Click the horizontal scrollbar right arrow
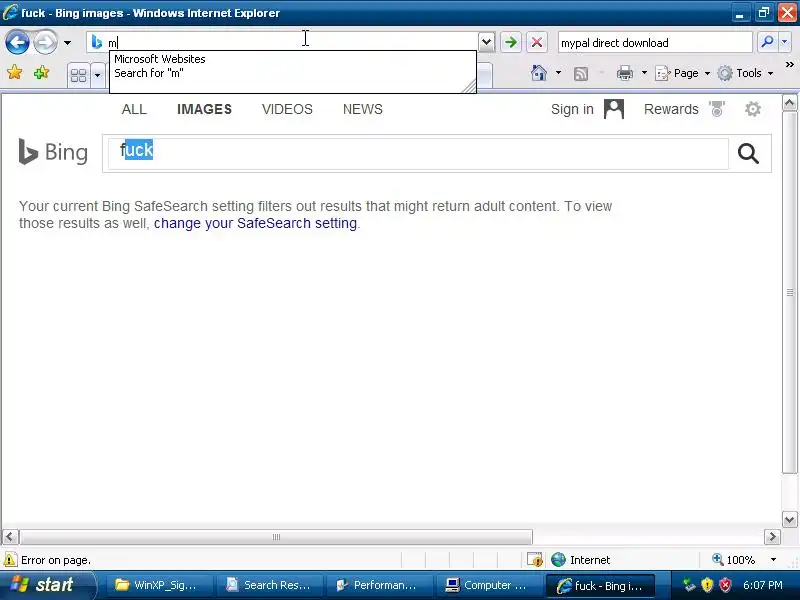 pos(772,537)
